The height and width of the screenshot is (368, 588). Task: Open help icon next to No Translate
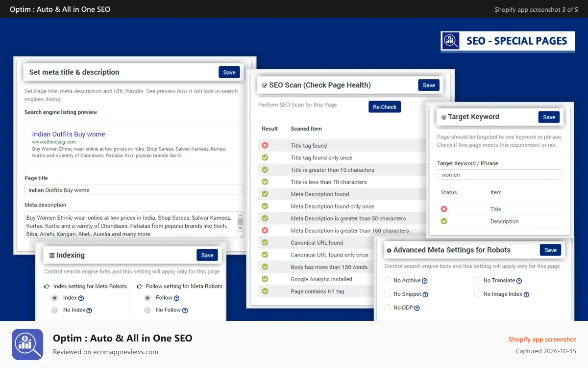pos(519,281)
